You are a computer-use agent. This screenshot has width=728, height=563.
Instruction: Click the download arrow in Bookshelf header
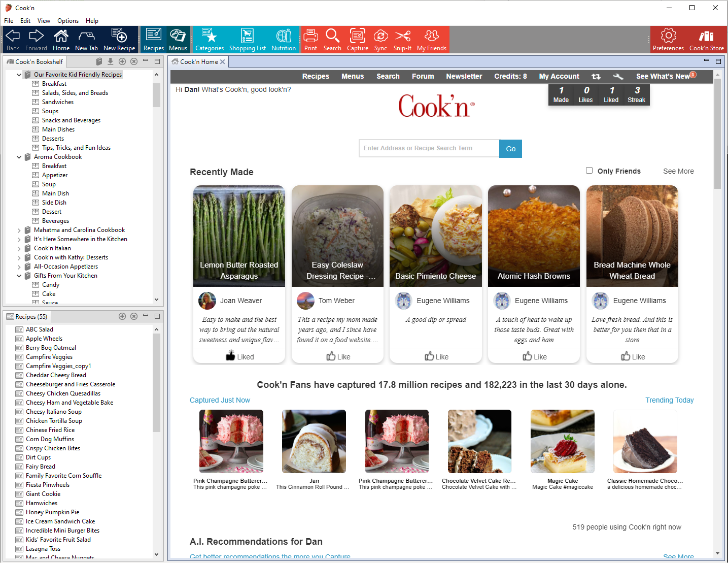[110, 61]
